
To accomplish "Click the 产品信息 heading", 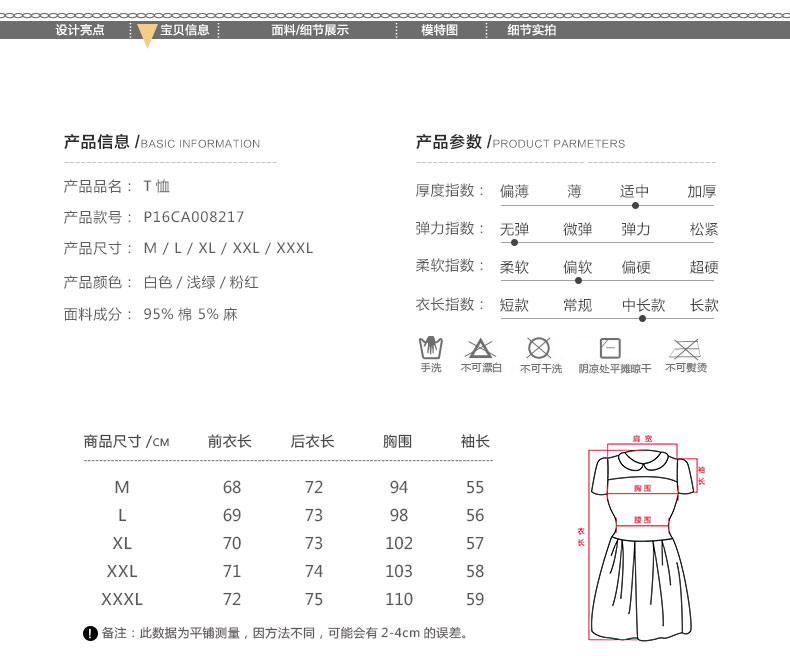I will tap(96, 142).
